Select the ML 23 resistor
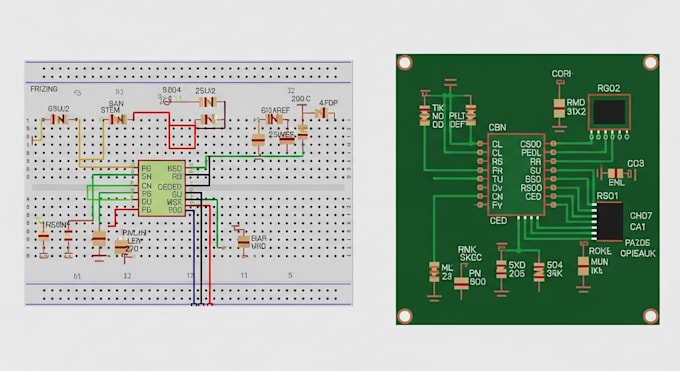Screen dimensions: 680x371 click(x=434, y=272)
